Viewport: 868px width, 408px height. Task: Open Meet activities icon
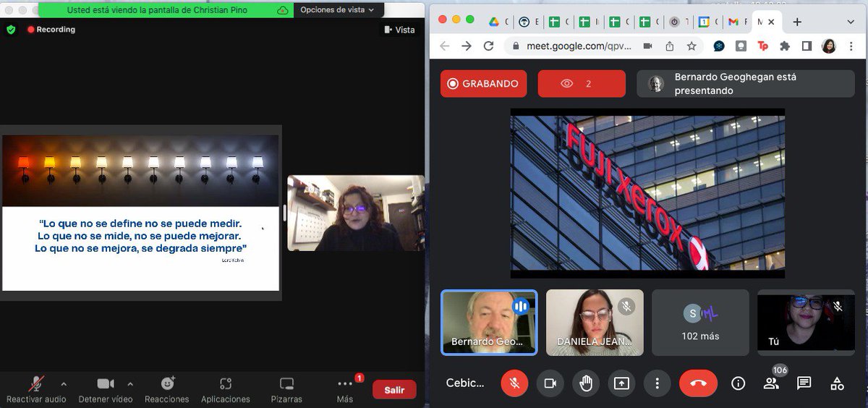pyautogui.click(x=837, y=383)
